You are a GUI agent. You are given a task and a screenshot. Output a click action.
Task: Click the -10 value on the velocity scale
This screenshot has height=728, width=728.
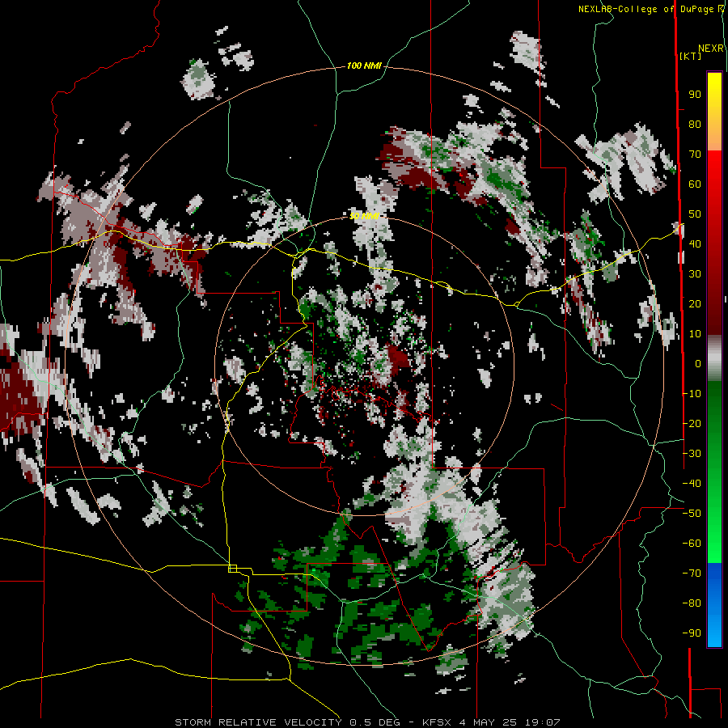point(692,394)
